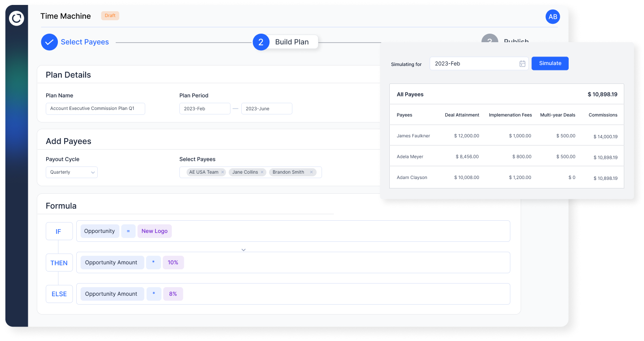The width and height of the screenshot is (644, 341).
Task: Click the $ 1,000.00 implementation fees cell
Action: [x=520, y=136]
